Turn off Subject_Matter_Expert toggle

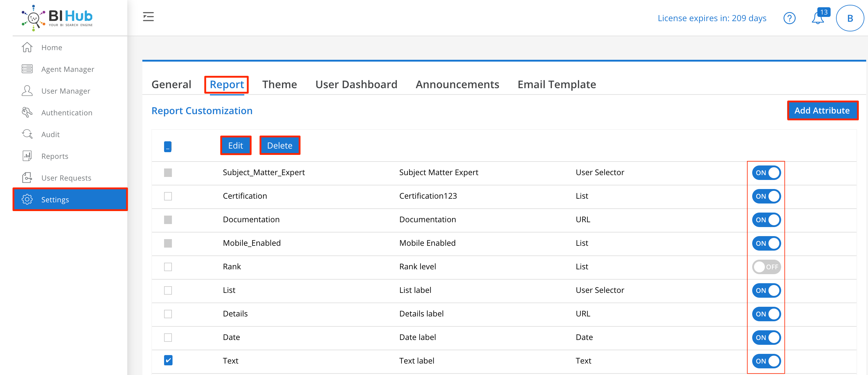766,173
